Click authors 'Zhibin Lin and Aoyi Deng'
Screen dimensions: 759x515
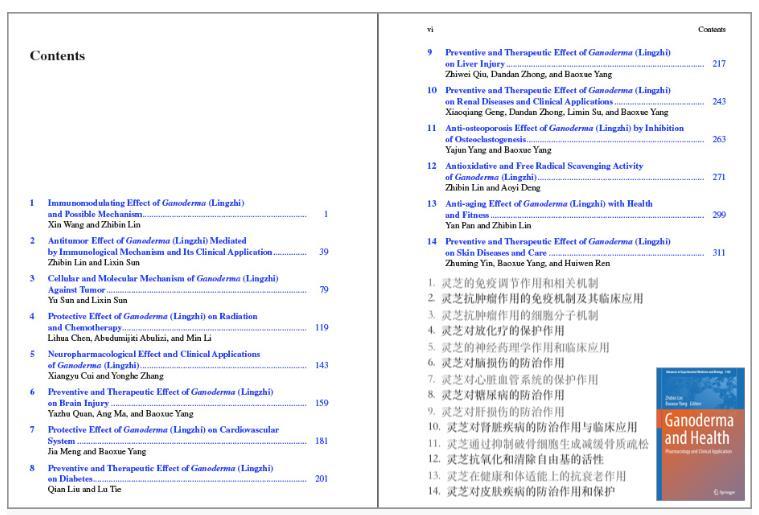(x=492, y=187)
